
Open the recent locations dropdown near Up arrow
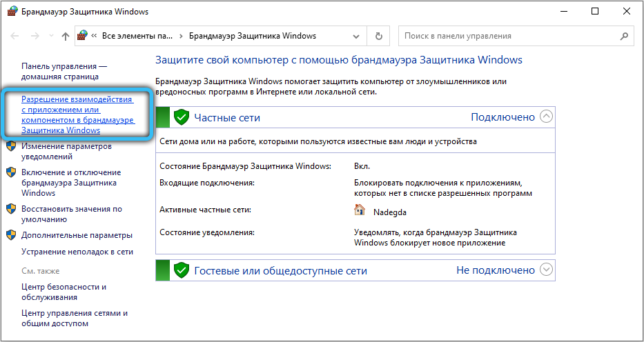pos(49,36)
